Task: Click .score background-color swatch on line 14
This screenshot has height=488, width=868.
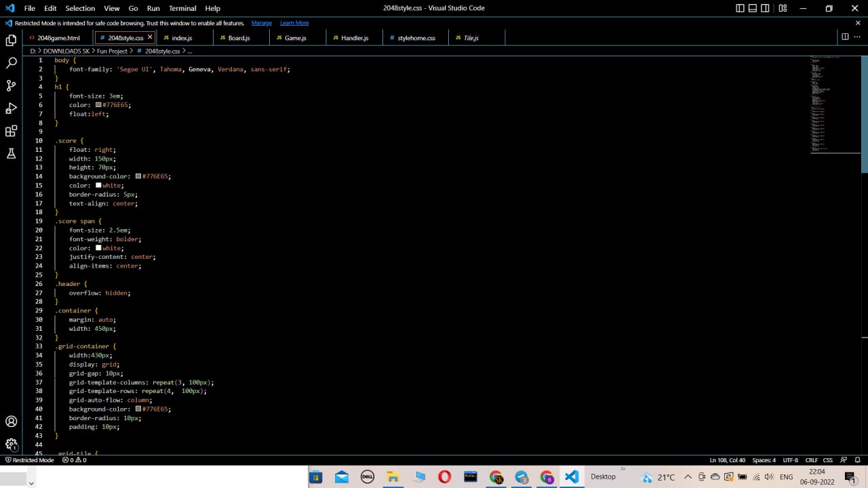Action: tap(138, 176)
